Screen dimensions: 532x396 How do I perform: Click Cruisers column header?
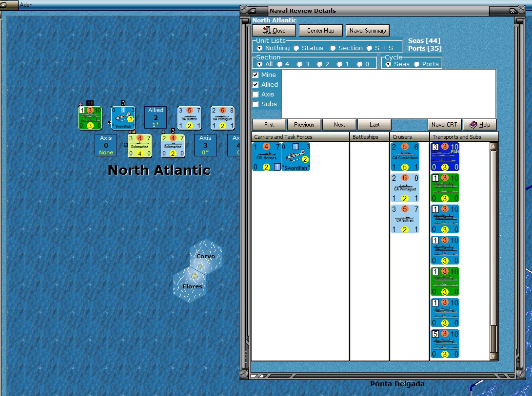[x=409, y=137]
